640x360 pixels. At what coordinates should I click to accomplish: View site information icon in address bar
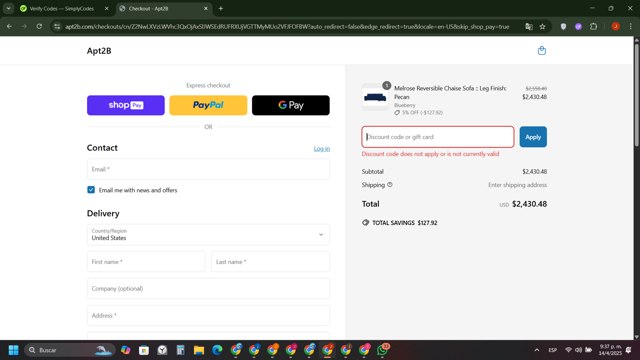tap(57, 27)
